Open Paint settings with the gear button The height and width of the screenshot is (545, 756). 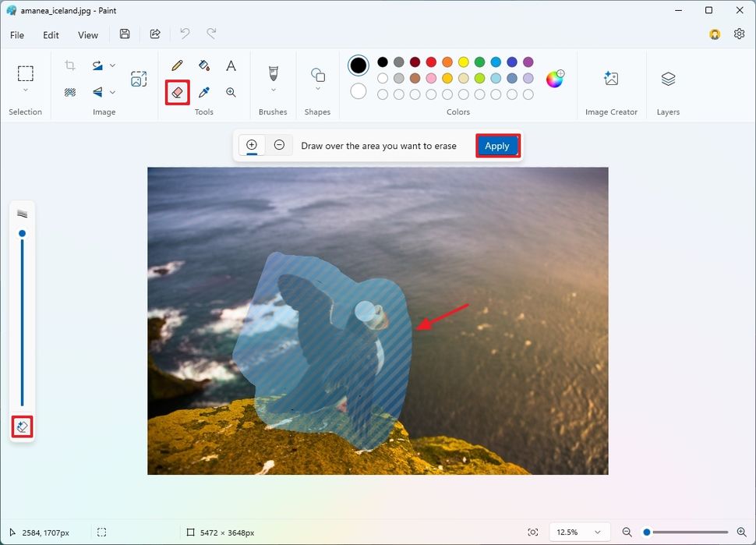tap(738, 34)
